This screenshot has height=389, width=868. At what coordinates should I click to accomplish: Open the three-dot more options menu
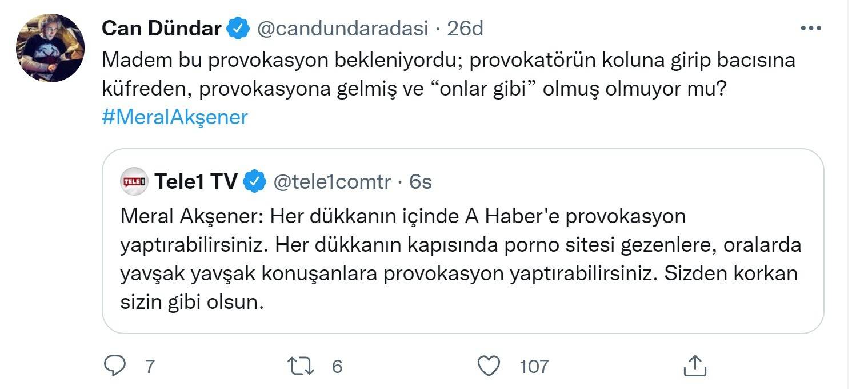[x=811, y=28]
